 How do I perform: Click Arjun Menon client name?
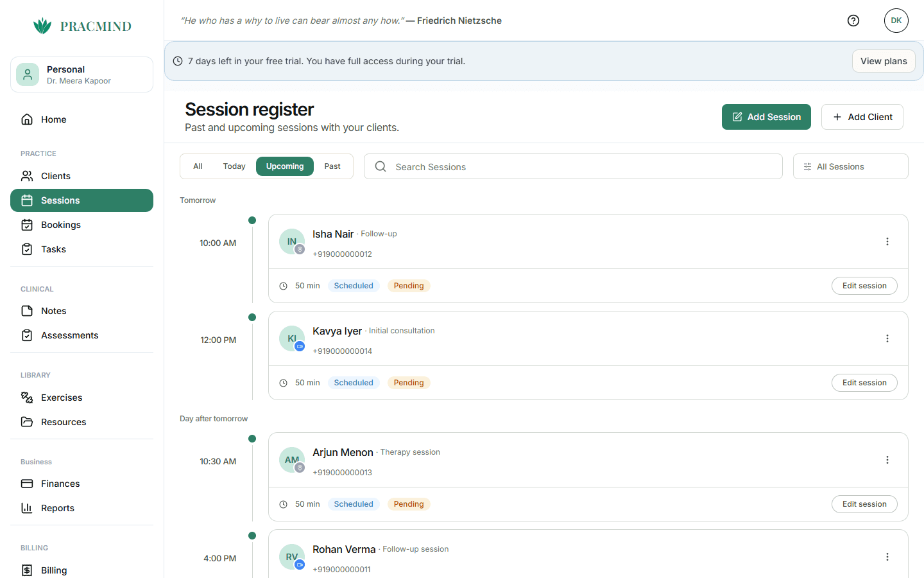343,452
